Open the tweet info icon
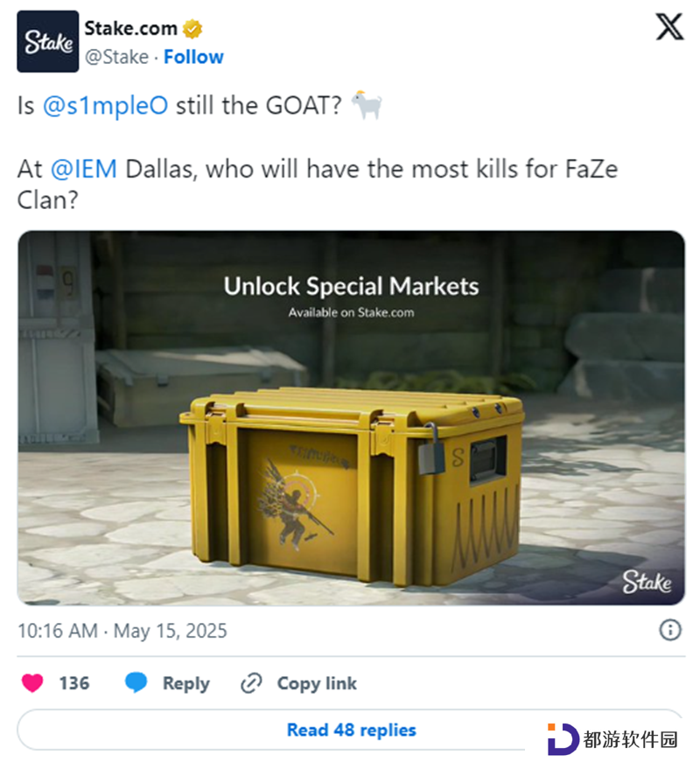Viewport: 700px width, 762px height. tap(670, 630)
